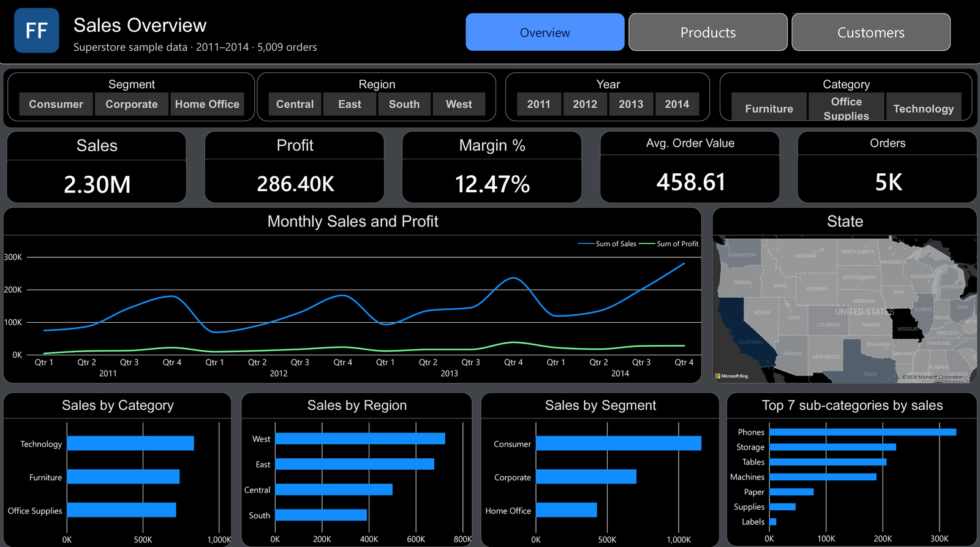Select the East region slicer

point(350,104)
